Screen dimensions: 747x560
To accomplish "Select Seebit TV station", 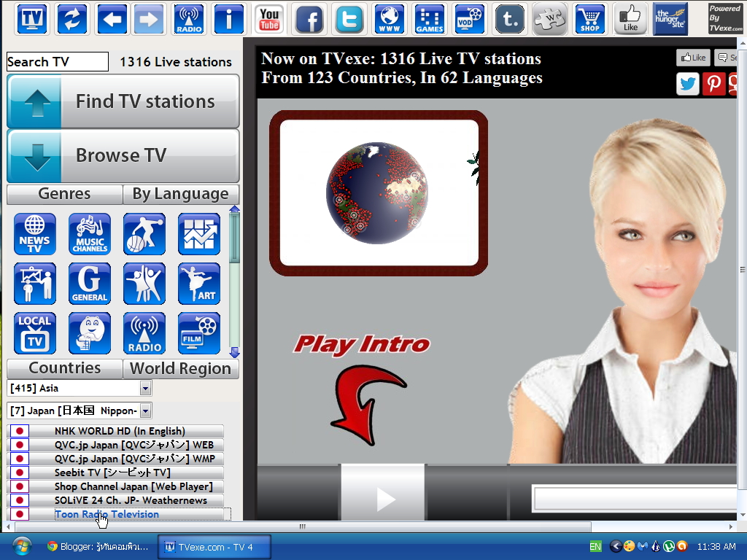I will (x=116, y=472).
